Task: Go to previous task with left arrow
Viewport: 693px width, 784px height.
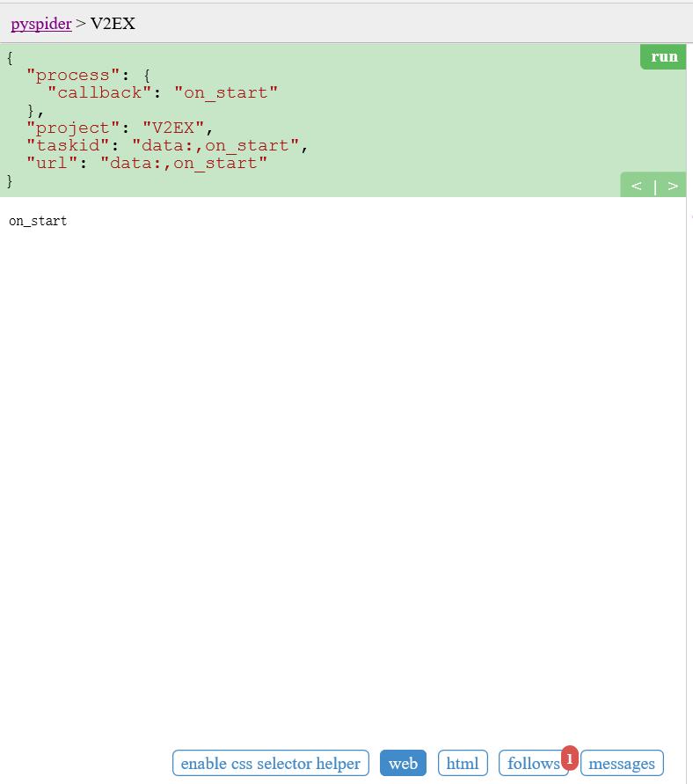Action: pos(636,186)
